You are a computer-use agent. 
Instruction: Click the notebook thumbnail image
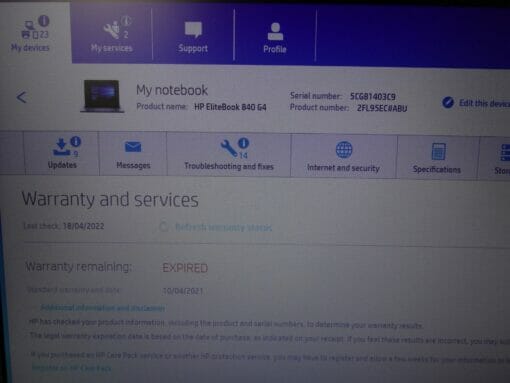click(x=102, y=96)
